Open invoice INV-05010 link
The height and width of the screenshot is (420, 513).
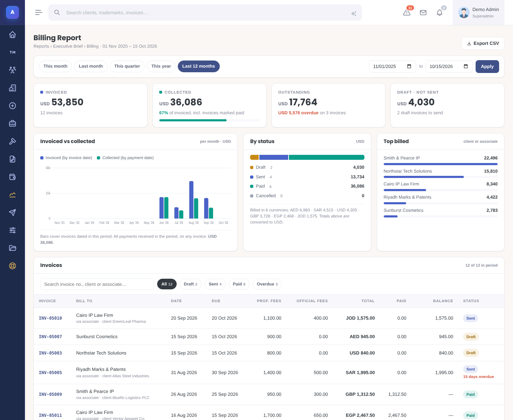click(50, 318)
